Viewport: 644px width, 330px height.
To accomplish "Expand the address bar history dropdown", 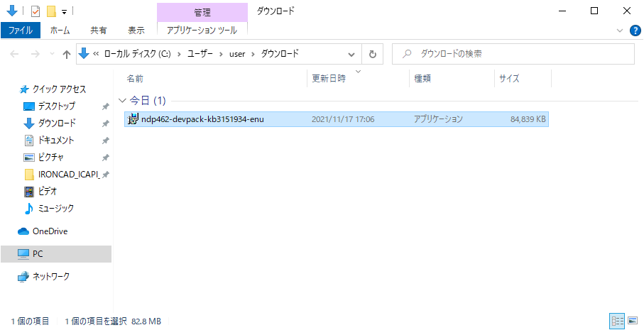I will (351, 54).
